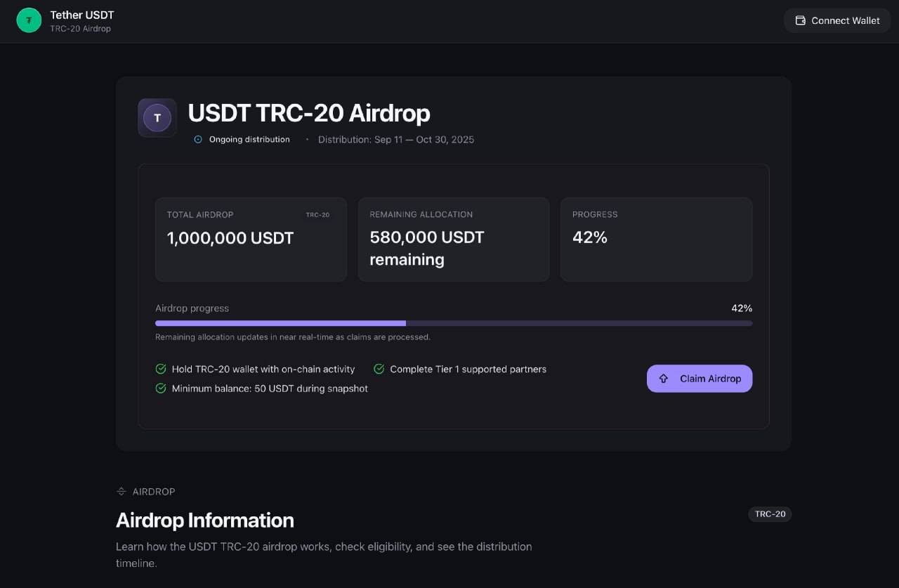Click the wallet icon in Connect Wallet
This screenshot has height=588, width=899.
pyautogui.click(x=800, y=20)
